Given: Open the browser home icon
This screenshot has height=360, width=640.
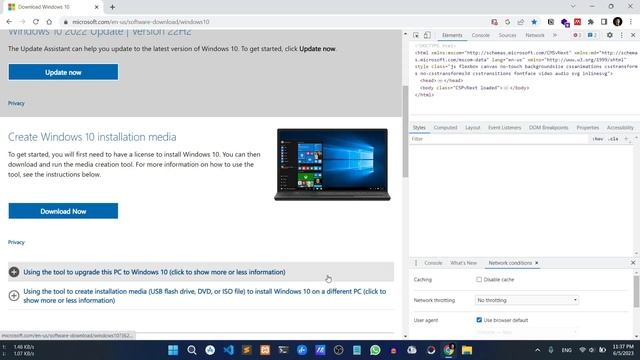Looking at the screenshot, I should pos(49,22).
